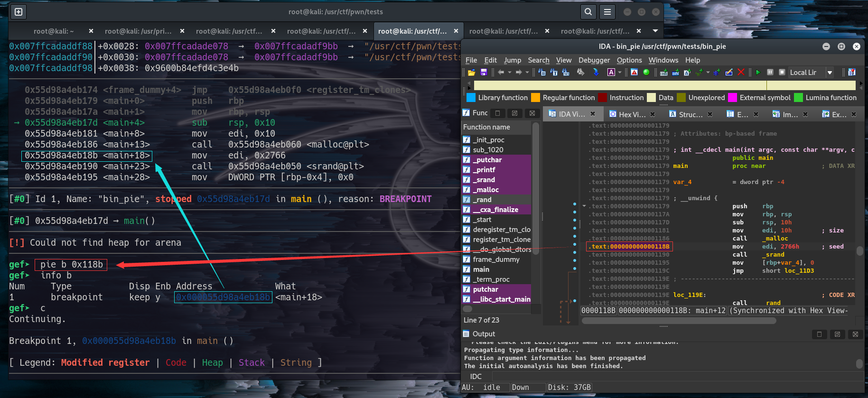
Task: Click the binary search '101' icon in IDA
Action: point(566,72)
